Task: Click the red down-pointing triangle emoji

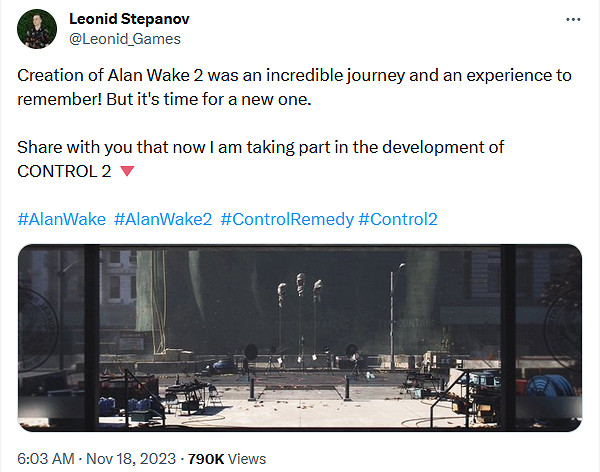Action: click(x=127, y=171)
